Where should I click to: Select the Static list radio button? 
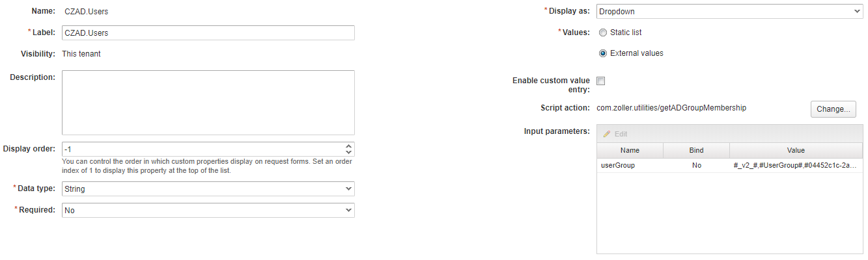[x=603, y=32]
